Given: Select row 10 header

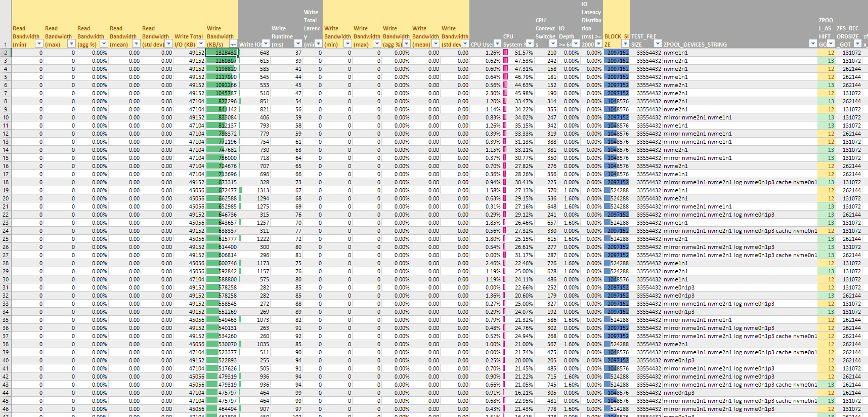Looking at the screenshot, I should tap(6, 117).
